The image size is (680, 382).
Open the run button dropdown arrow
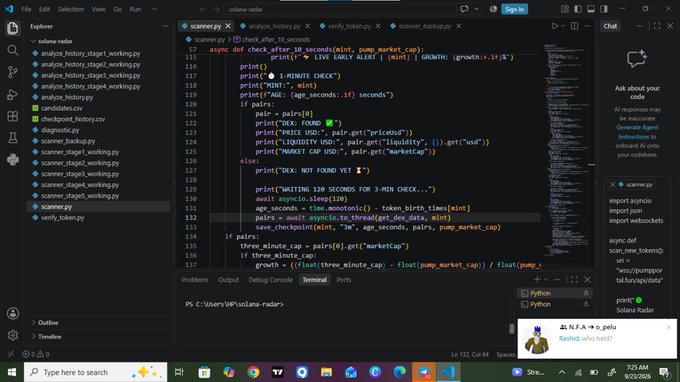tap(563, 26)
